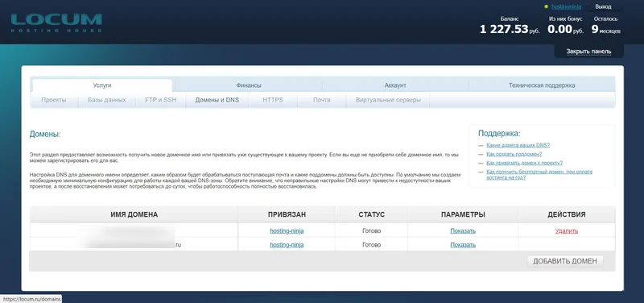Click Удалить to delete the first domain
The width and height of the screenshot is (644, 303).
point(567,231)
